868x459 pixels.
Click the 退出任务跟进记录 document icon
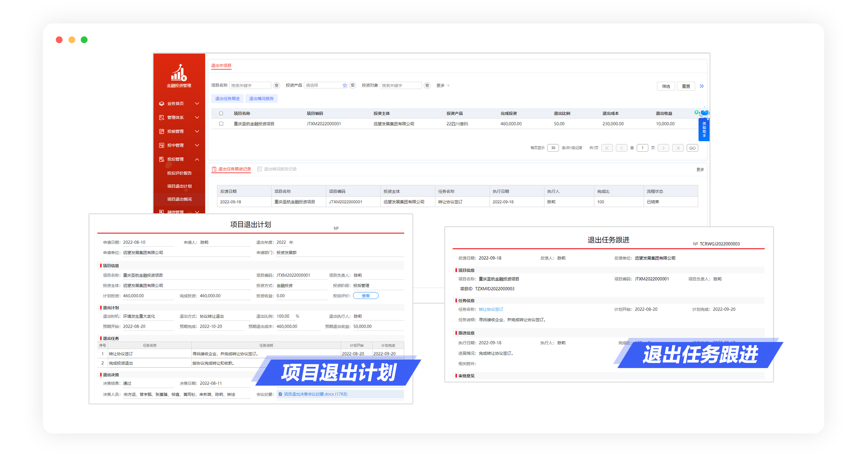(x=214, y=169)
